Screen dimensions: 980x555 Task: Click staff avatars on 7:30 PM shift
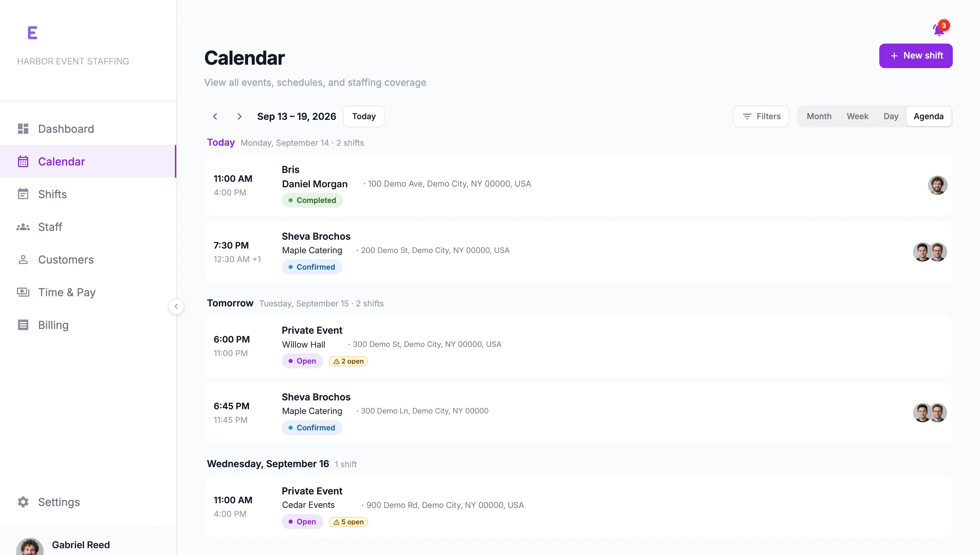pyautogui.click(x=930, y=252)
